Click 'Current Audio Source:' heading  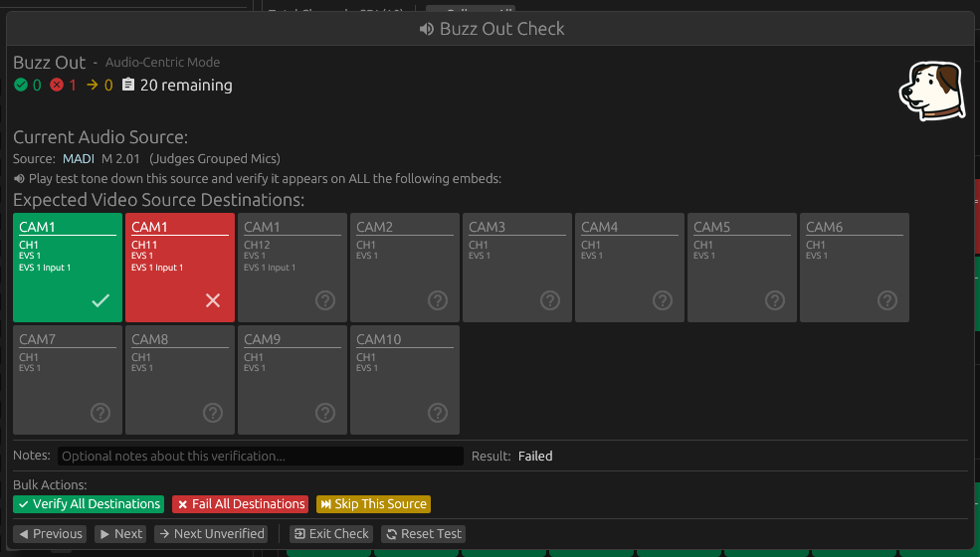click(100, 137)
